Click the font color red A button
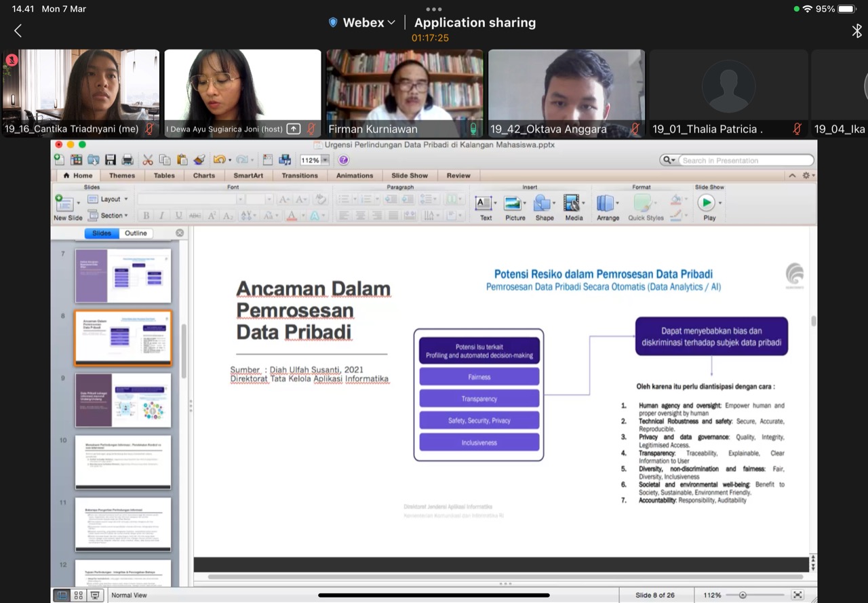The image size is (868, 603). pyautogui.click(x=292, y=216)
